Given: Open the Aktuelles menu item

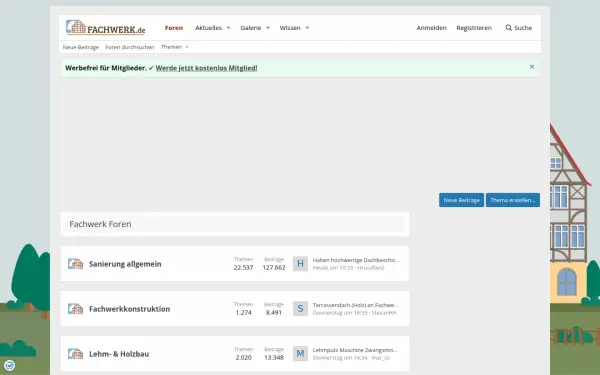Looking at the screenshot, I should pyautogui.click(x=209, y=28).
